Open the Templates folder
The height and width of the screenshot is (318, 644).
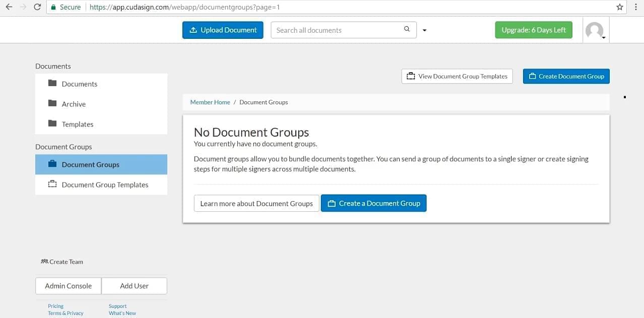[x=77, y=124]
